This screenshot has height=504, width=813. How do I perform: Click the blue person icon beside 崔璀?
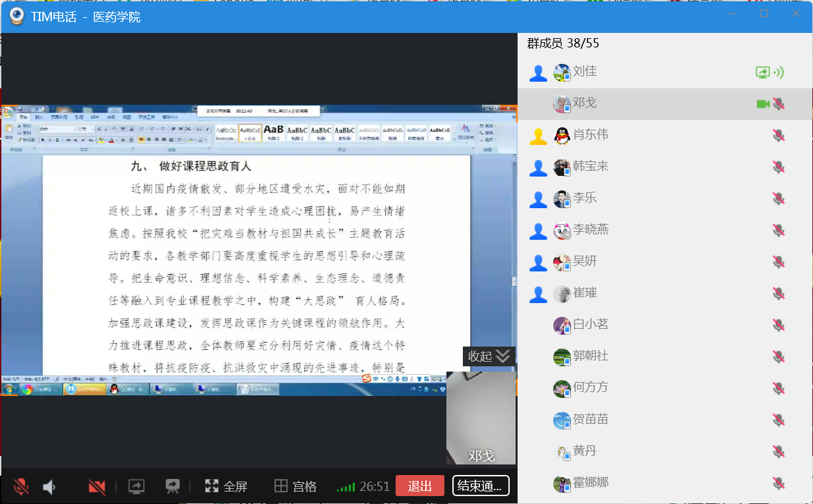tap(538, 294)
